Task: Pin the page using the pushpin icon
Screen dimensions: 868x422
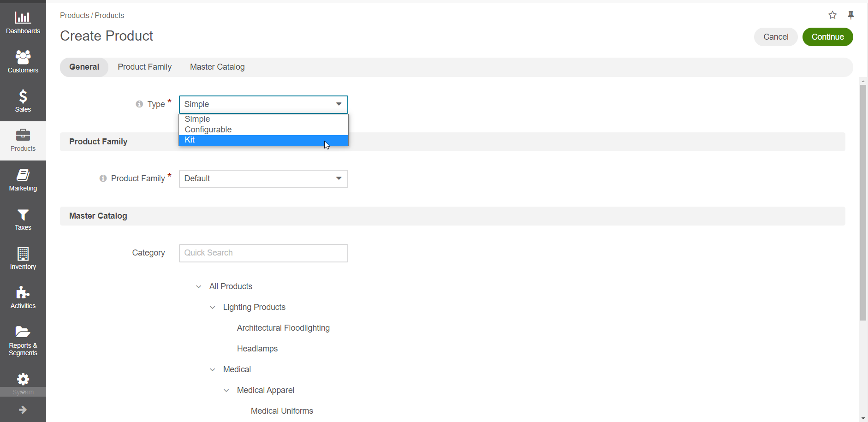Action: click(851, 15)
